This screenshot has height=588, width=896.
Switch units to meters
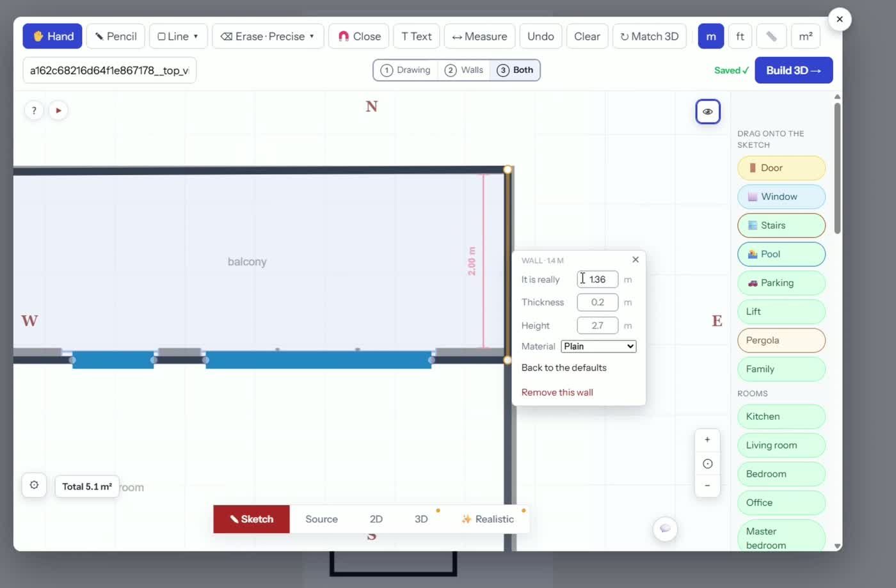[711, 36]
